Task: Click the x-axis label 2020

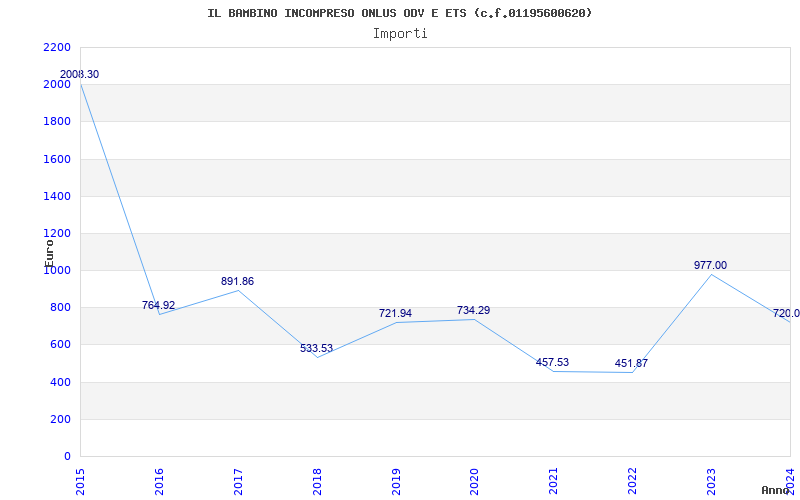Action: pyautogui.click(x=474, y=481)
